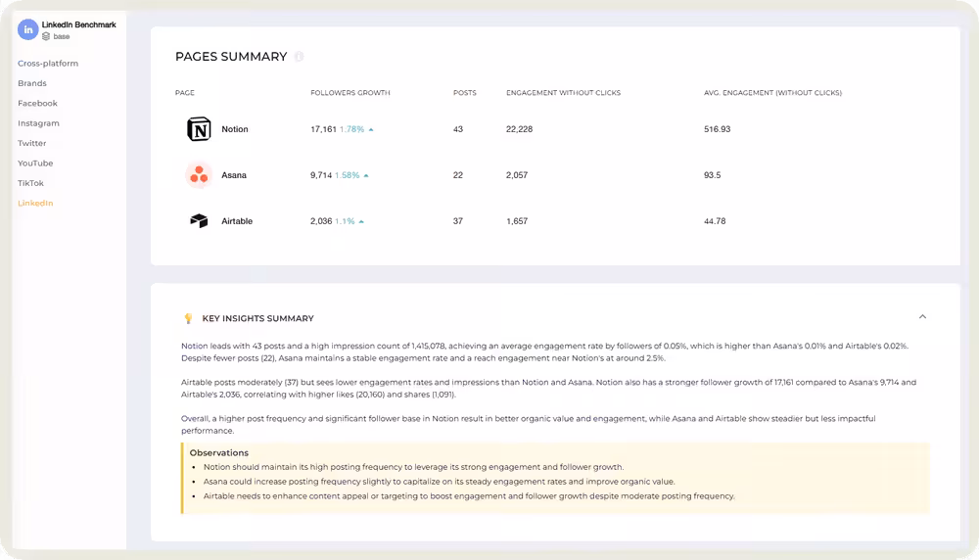The image size is (979, 560).
Task: Click the Key Insights Summary heading
Action: (257, 318)
